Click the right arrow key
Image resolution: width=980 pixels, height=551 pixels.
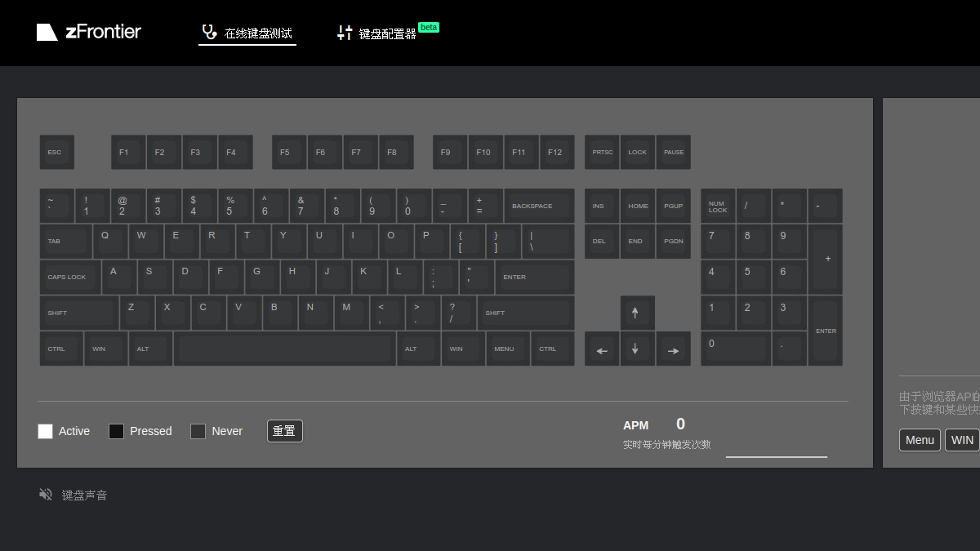coord(673,349)
